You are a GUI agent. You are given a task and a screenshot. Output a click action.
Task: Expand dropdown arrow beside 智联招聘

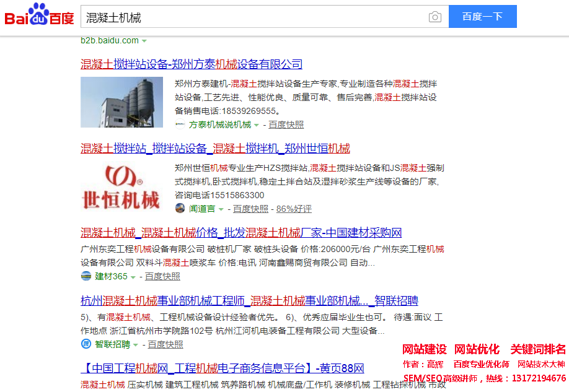click(x=135, y=345)
